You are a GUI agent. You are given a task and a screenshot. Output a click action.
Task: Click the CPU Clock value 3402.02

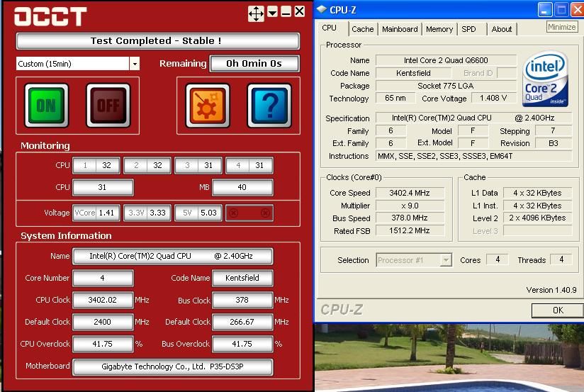coord(103,300)
